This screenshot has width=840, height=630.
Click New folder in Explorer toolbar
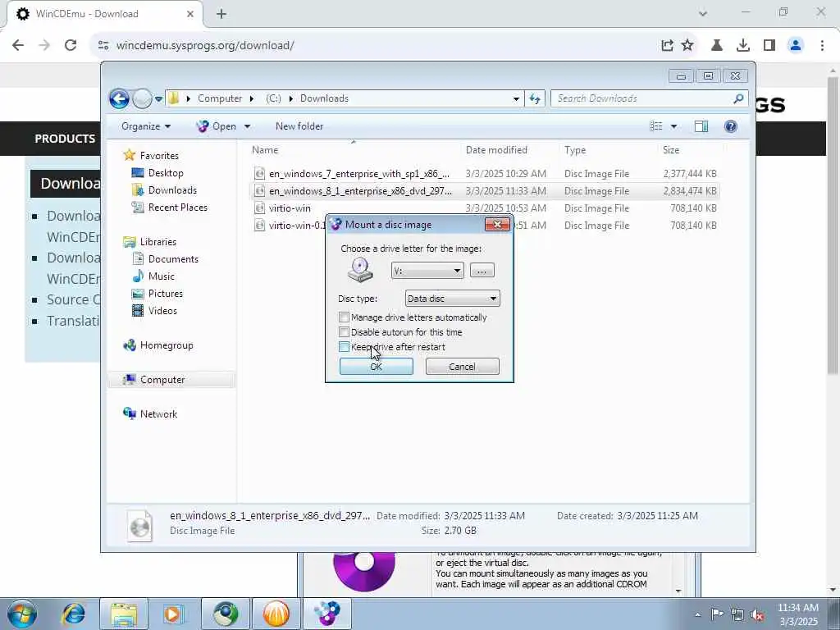click(x=299, y=126)
